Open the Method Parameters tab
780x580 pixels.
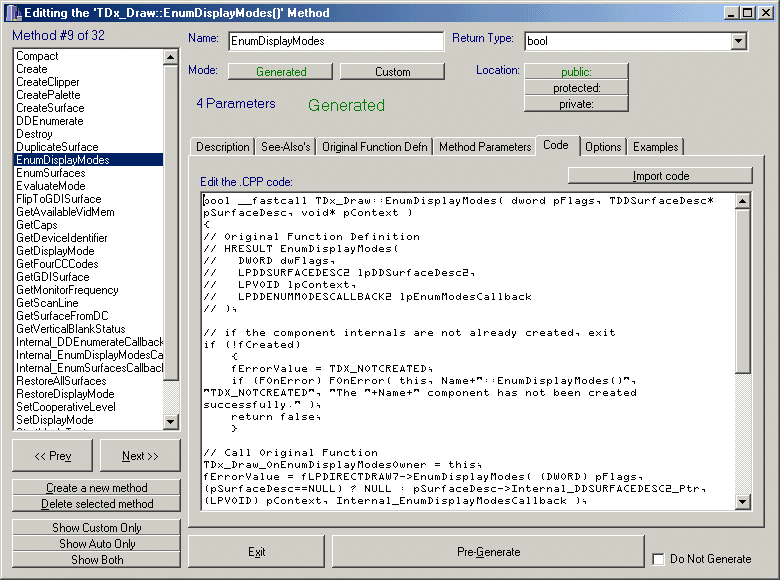click(x=485, y=147)
